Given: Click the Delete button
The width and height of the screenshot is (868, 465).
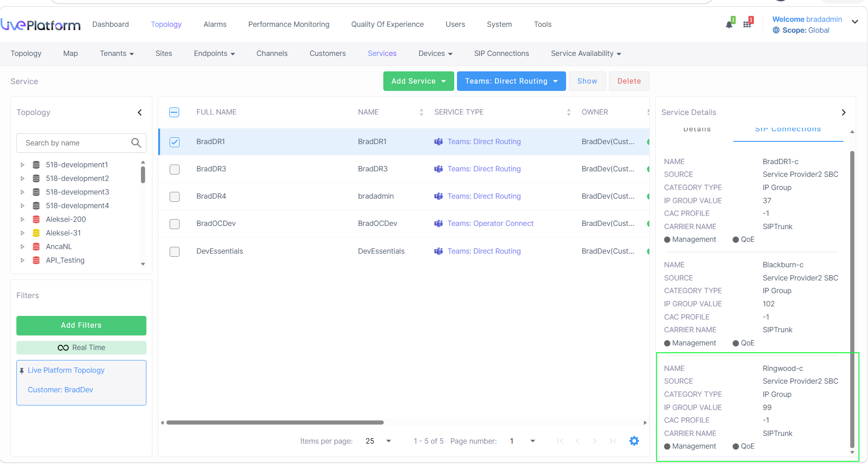Looking at the screenshot, I should click(x=629, y=81).
